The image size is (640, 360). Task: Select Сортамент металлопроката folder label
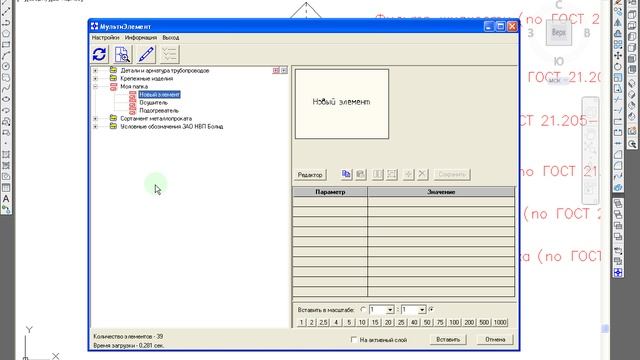point(156,118)
